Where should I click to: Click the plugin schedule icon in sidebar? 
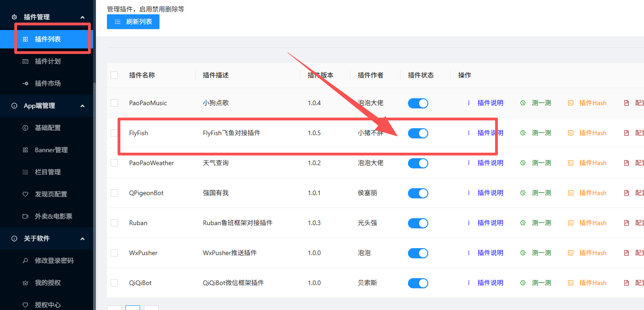pos(25,61)
